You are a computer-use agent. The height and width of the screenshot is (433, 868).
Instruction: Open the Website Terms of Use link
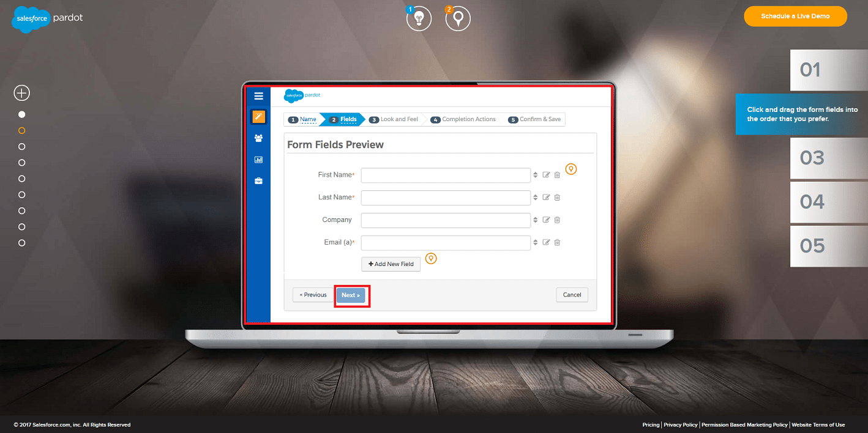tap(818, 425)
